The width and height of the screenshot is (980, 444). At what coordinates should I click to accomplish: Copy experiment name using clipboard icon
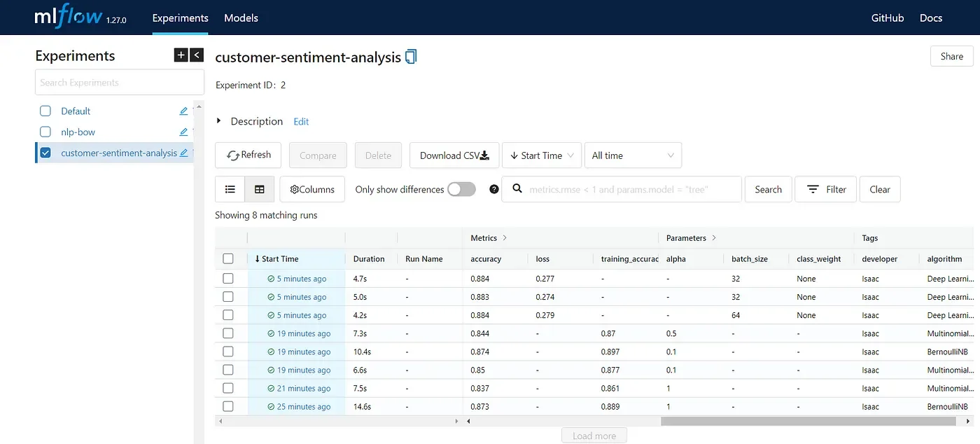point(411,57)
